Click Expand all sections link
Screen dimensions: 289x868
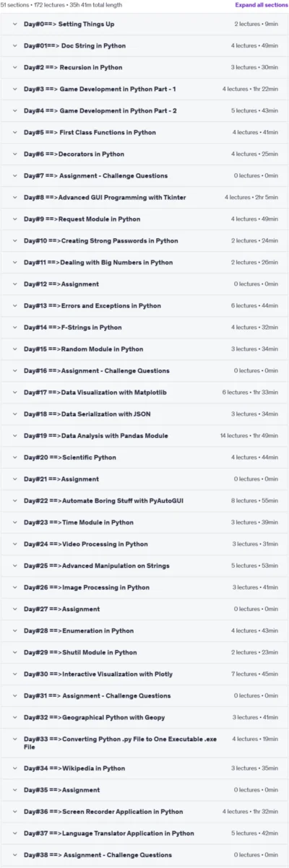pos(261,4)
